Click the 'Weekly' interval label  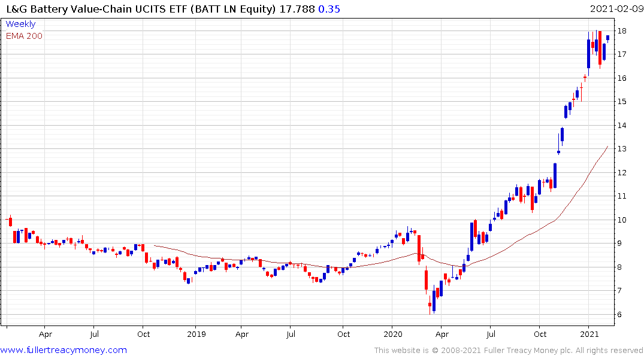20,24
